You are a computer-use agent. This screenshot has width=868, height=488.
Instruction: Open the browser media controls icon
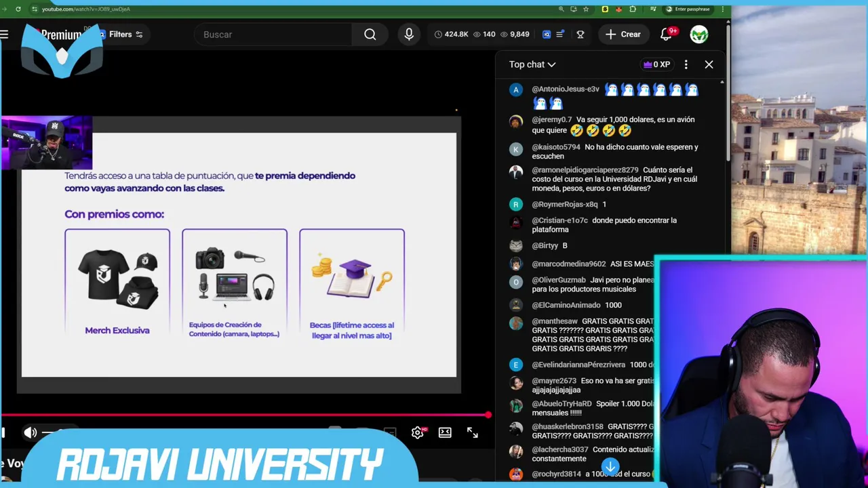click(x=652, y=9)
